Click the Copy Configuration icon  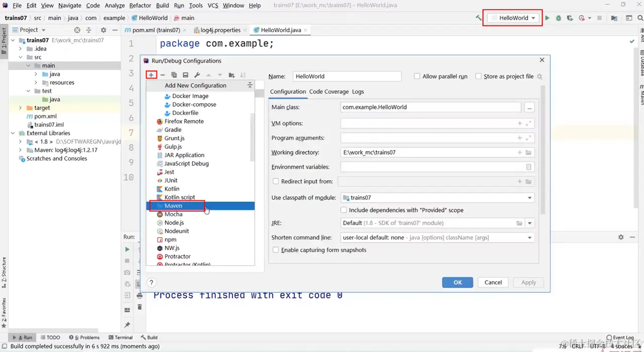point(174,75)
